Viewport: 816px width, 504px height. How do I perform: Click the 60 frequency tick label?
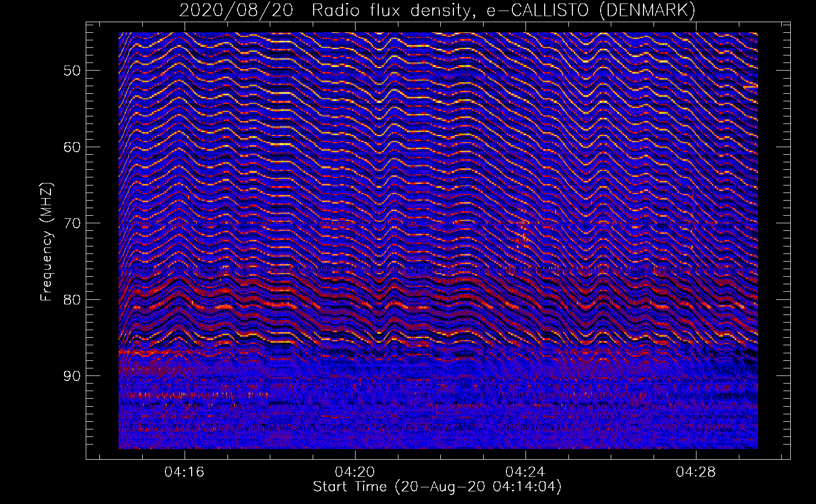click(72, 147)
